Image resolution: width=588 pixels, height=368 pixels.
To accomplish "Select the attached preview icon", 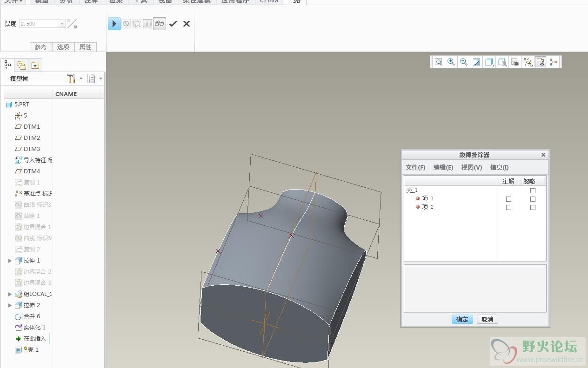I will click(x=147, y=24).
